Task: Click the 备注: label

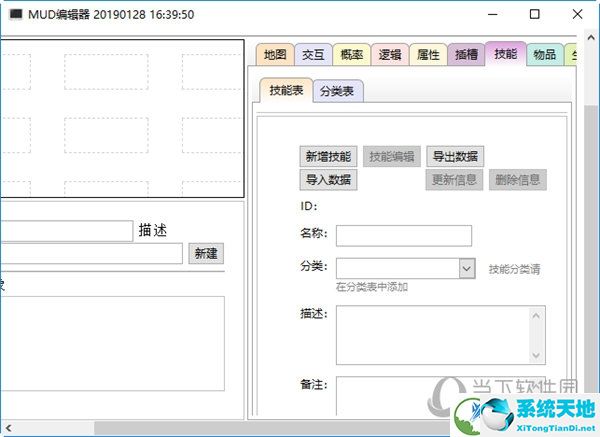Action: [313, 384]
